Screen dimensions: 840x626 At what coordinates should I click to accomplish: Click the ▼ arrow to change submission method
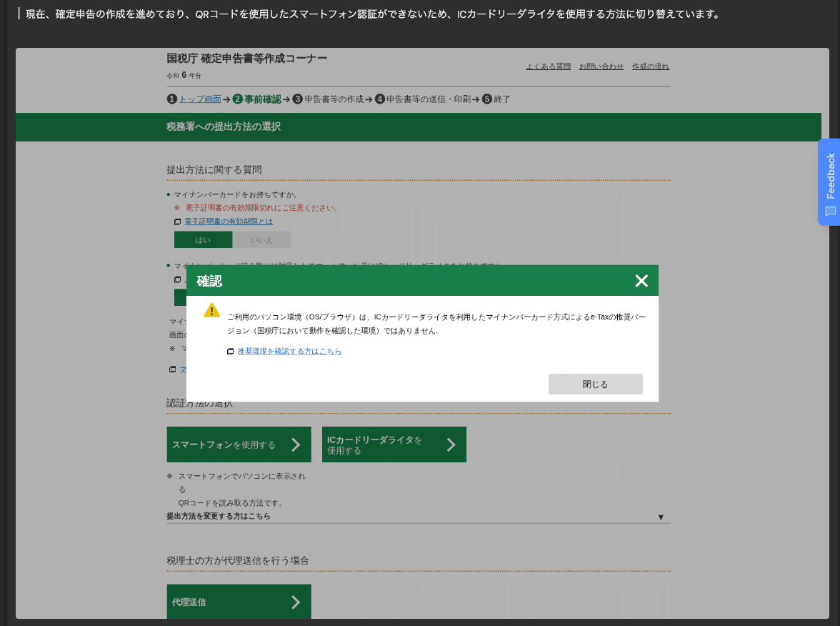[x=661, y=515]
